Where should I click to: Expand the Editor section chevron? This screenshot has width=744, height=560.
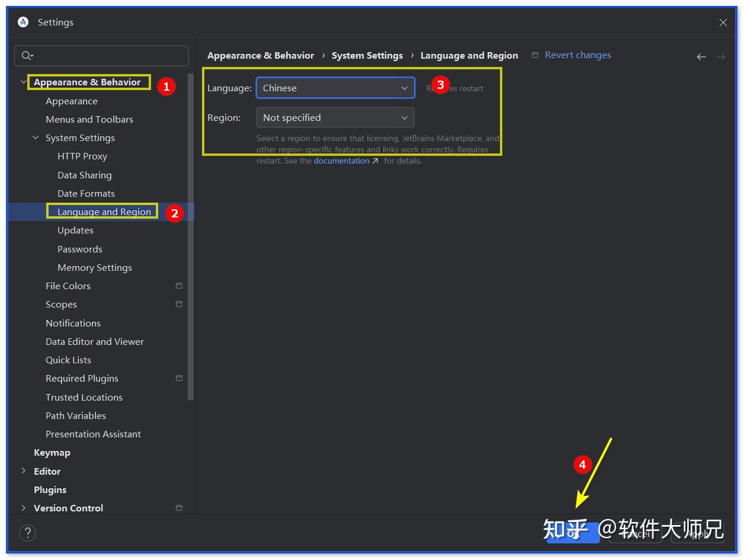(x=24, y=471)
